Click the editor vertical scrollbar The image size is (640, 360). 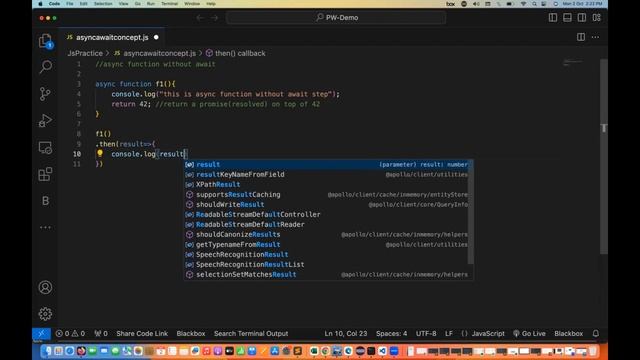604,157
